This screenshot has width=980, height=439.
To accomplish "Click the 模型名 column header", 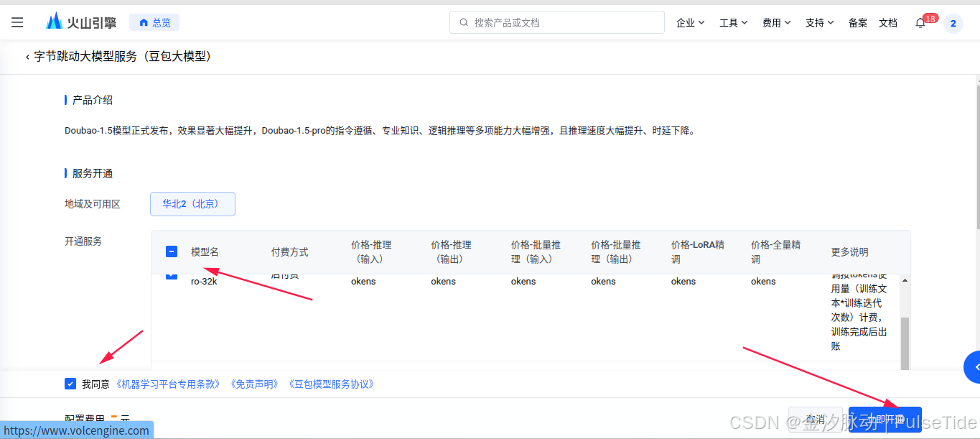I will click(x=205, y=252).
